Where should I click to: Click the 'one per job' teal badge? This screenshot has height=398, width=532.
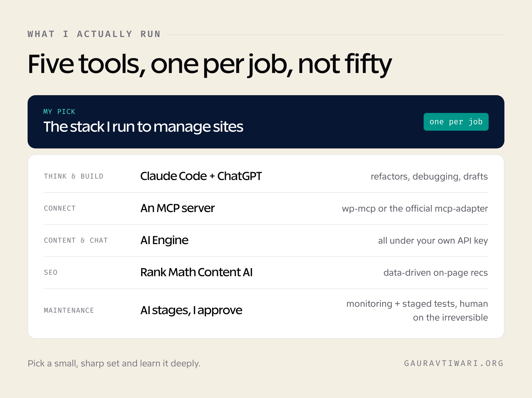coord(456,122)
